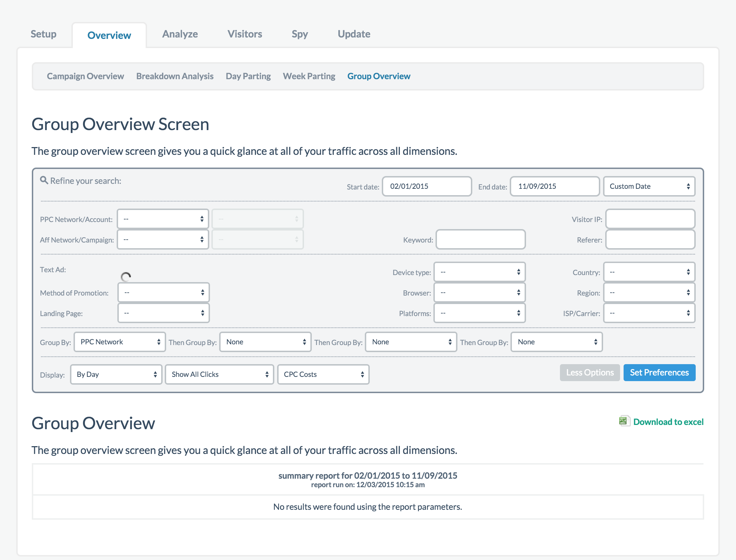The height and width of the screenshot is (560, 736).
Task: Expand the Device type dropdown
Action: [480, 272]
